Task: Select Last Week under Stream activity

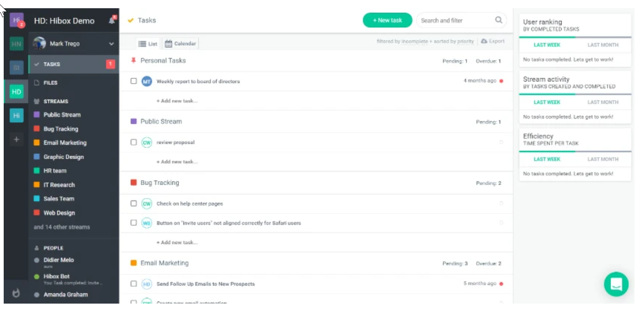Action: tap(547, 102)
